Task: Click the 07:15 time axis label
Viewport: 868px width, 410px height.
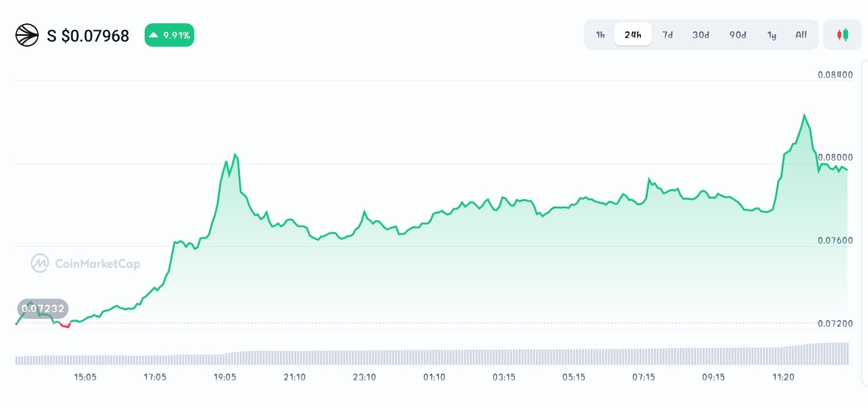Action: [x=644, y=377]
